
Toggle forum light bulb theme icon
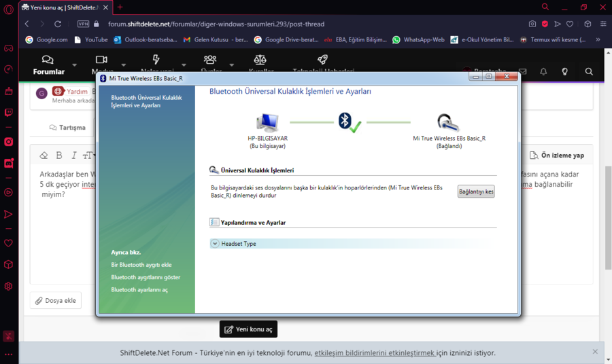click(x=565, y=71)
